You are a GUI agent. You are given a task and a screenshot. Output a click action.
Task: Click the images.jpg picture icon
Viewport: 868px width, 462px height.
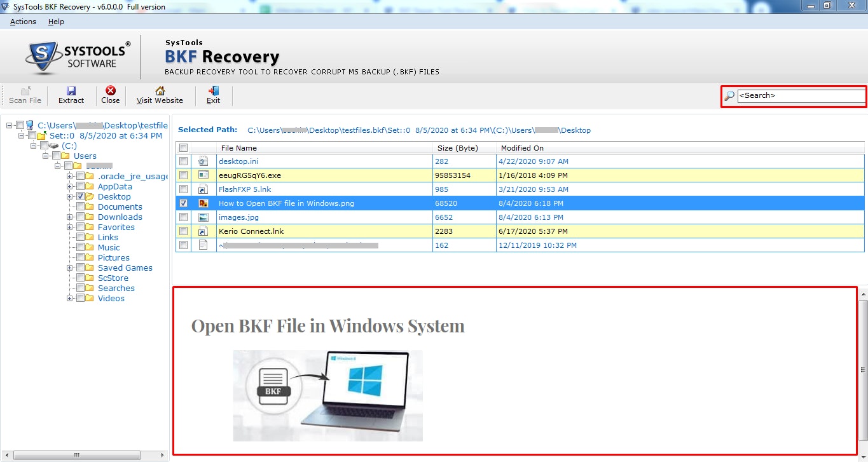203,217
